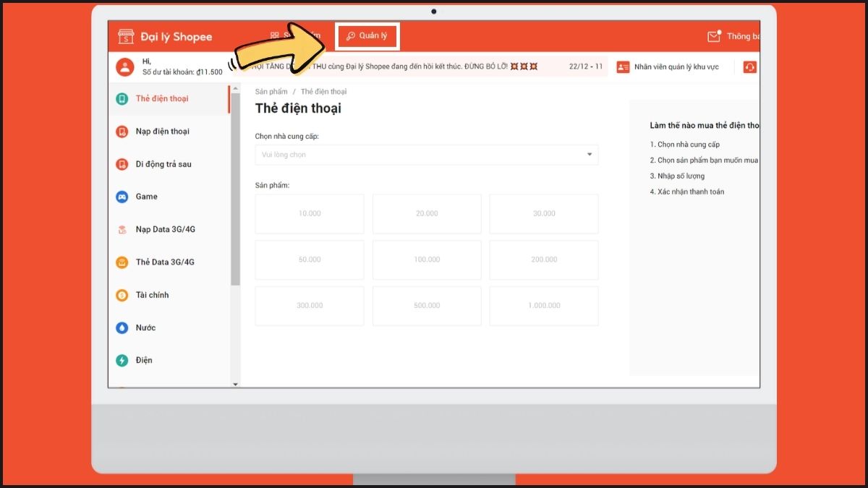Open Thẻ Data 3G/4G menu item
The width and height of the screenshot is (868, 488).
[169, 262]
